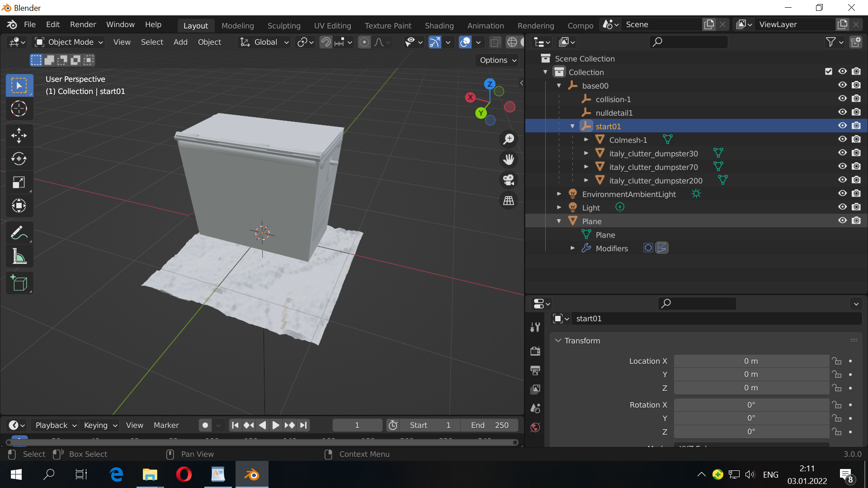
Task: Click the Blender logo menu icon
Action: click(x=12, y=24)
